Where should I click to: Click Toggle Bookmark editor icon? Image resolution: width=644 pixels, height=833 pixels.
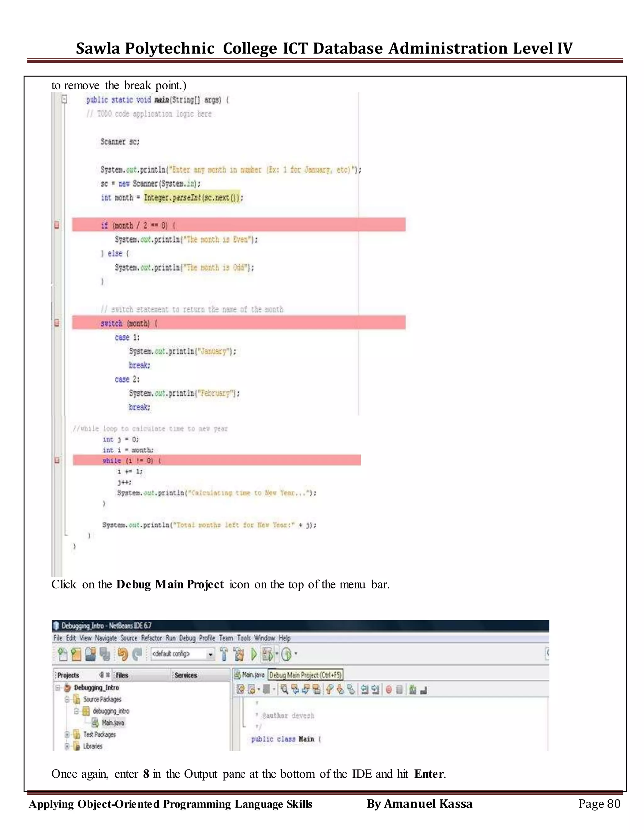[x=351, y=689]
